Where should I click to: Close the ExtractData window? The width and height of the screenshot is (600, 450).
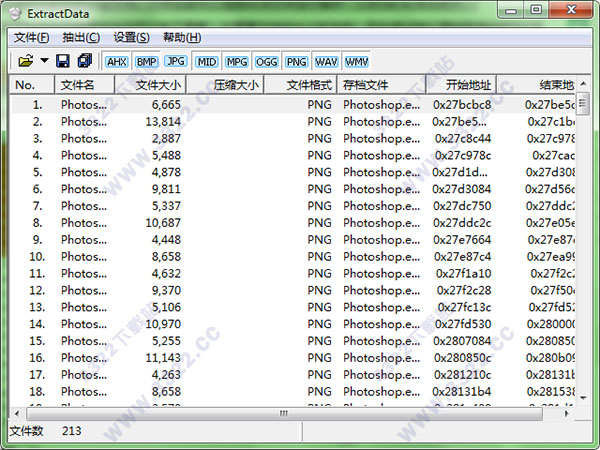(x=571, y=10)
